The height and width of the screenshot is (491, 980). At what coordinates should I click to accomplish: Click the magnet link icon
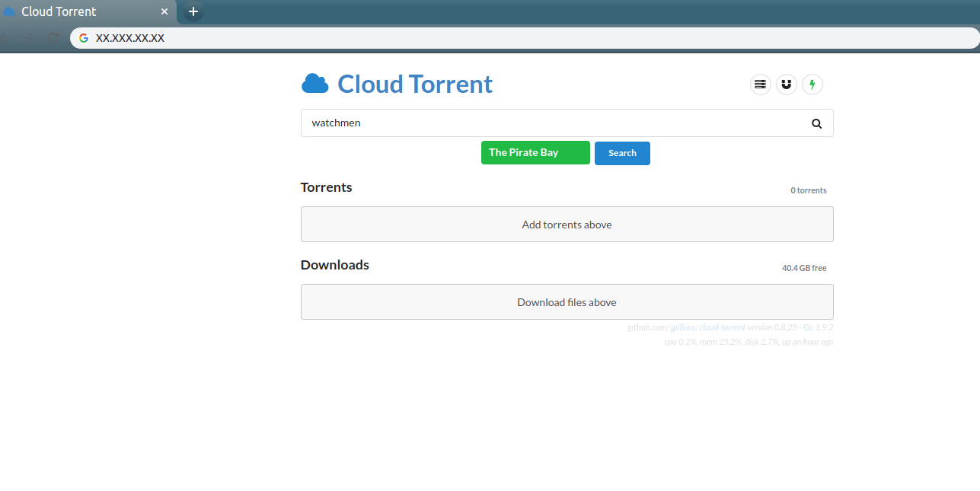[787, 84]
